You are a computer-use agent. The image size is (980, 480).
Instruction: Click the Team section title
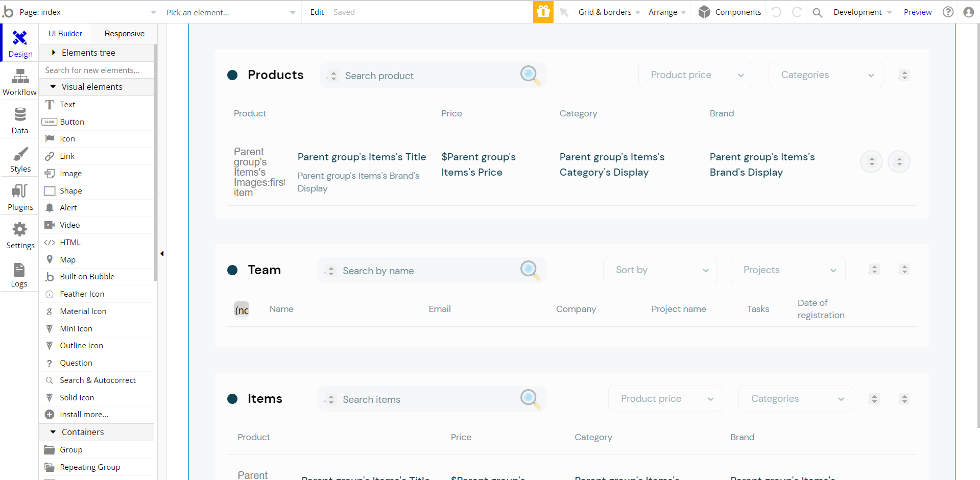point(264,270)
